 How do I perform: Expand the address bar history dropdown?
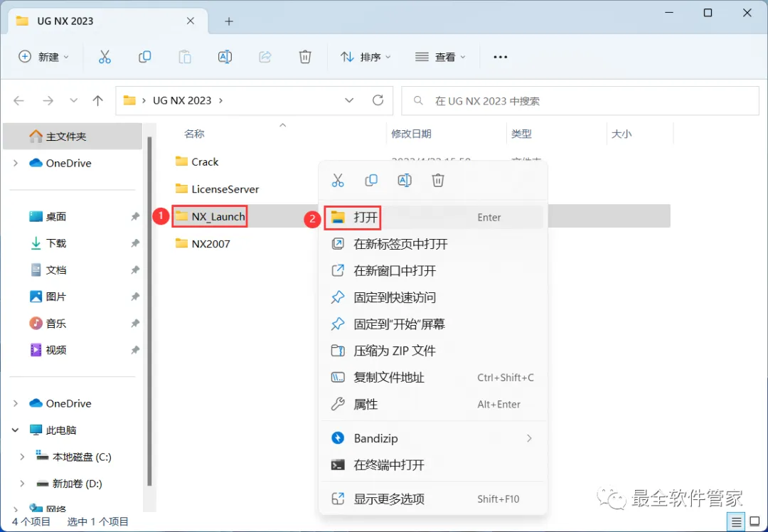(349, 100)
